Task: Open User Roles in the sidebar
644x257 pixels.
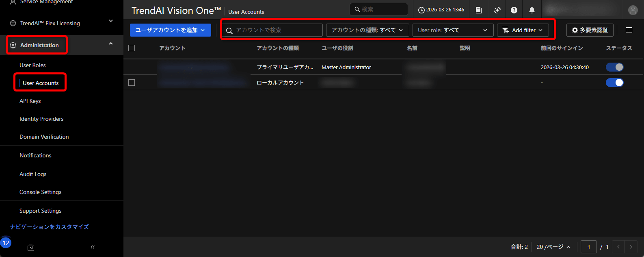Action: (x=32, y=65)
